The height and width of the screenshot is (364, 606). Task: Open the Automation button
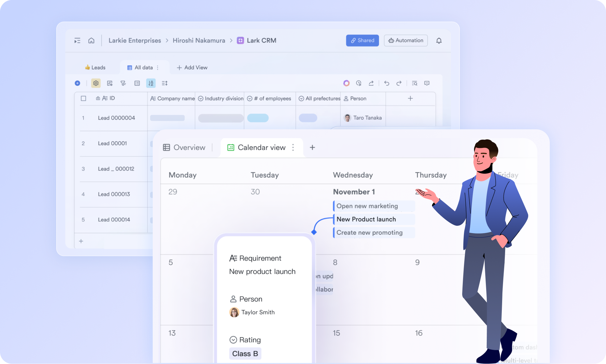click(x=406, y=41)
